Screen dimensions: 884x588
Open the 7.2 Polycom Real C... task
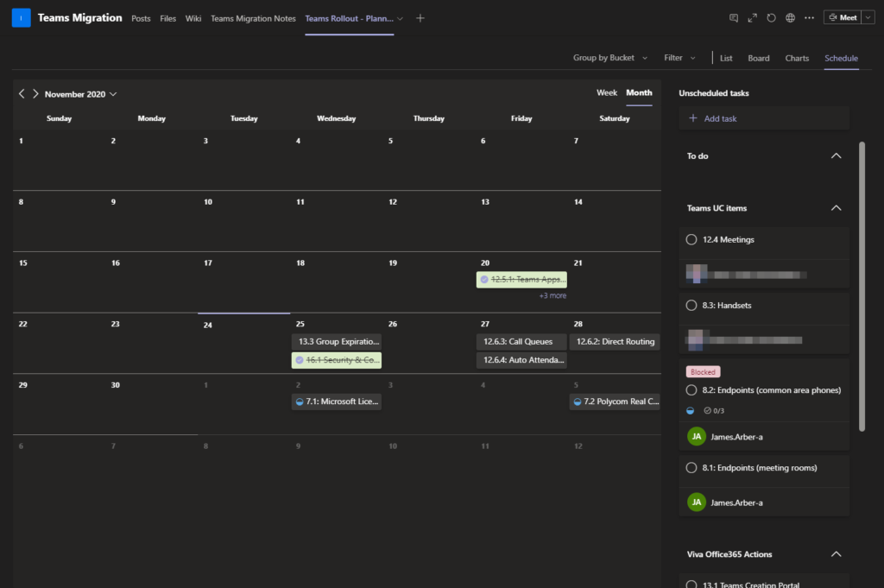[615, 402]
